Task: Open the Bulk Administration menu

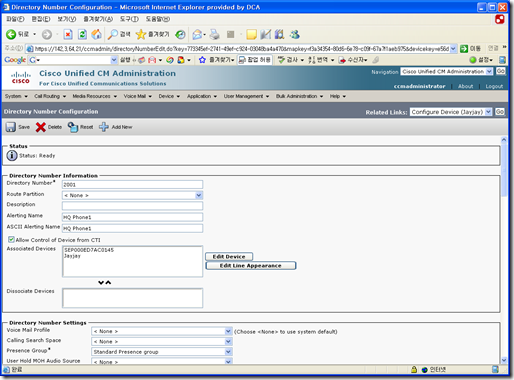Action: [299, 96]
